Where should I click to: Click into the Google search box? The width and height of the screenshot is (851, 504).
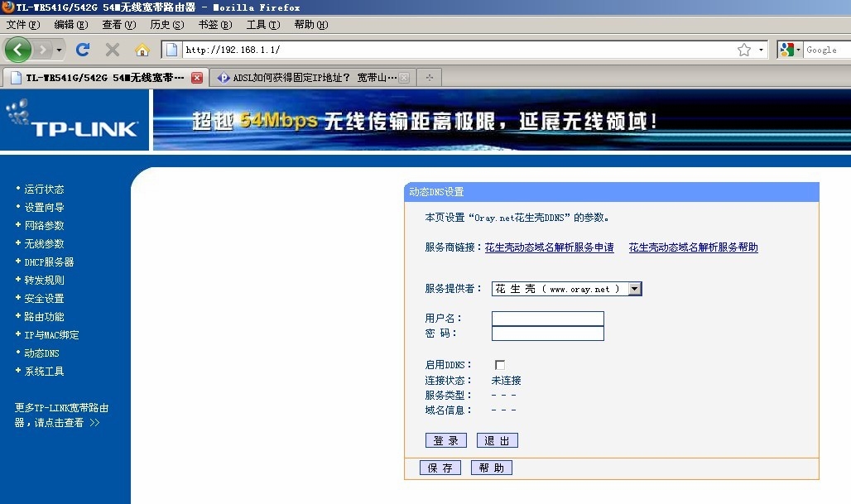pyautogui.click(x=826, y=50)
